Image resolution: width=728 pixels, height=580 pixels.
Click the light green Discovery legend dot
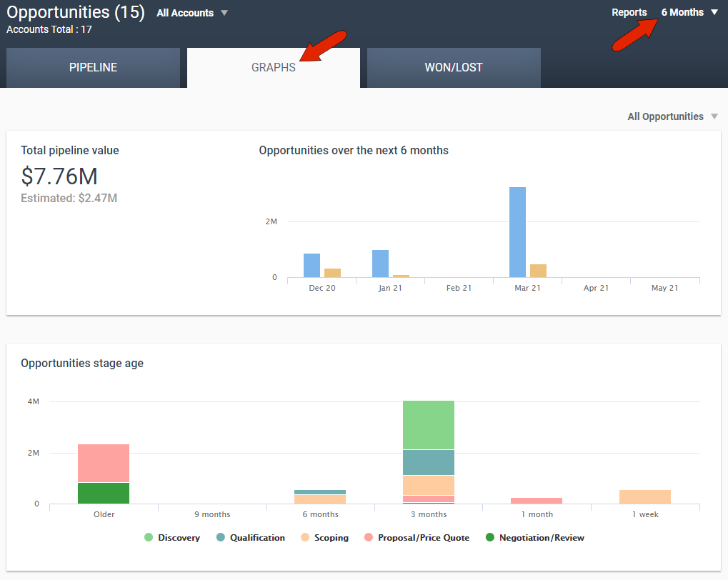point(149,538)
